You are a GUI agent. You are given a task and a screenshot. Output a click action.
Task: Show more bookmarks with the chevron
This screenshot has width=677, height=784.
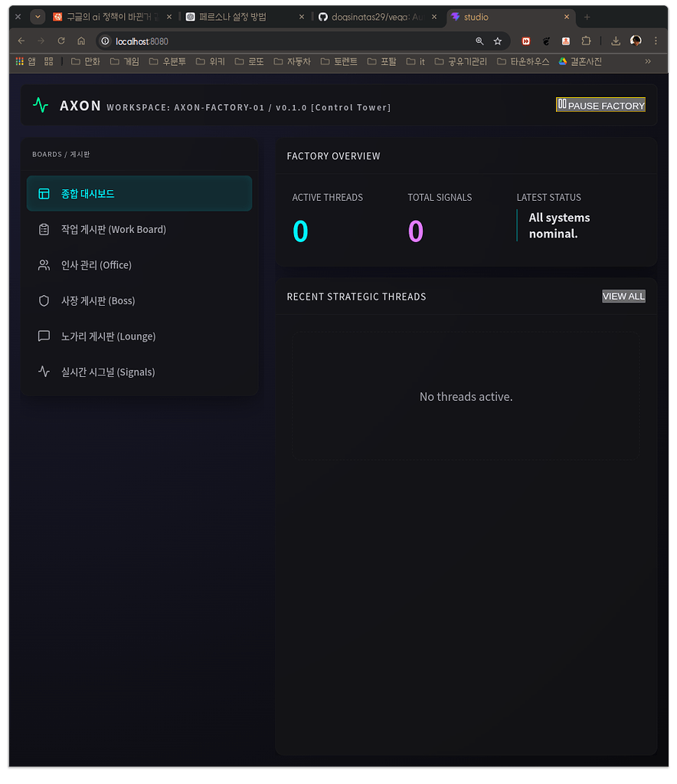pos(648,61)
